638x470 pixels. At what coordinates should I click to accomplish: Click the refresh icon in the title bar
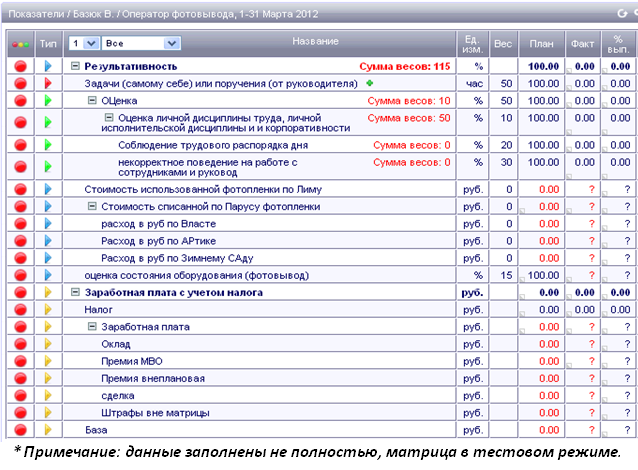click(x=622, y=13)
